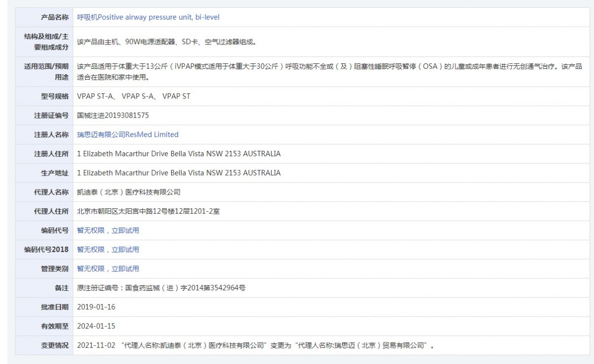Viewport: 594px width, 364px height.
Task: Click the 注册证编号 label
Action: (x=51, y=116)
